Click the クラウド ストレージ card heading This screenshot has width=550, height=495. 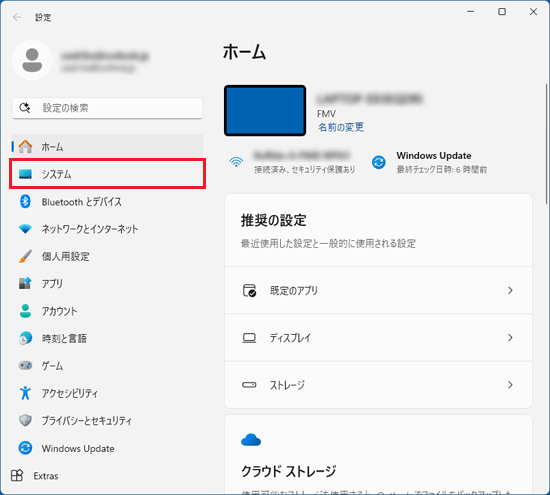[x=288, y=471]
